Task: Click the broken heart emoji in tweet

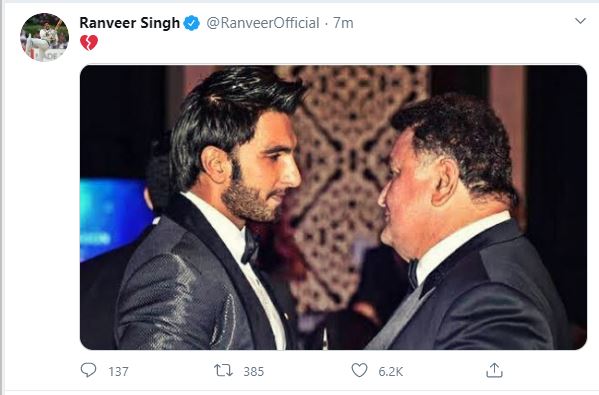Action: pyautogui.click(x=89, y=43)
